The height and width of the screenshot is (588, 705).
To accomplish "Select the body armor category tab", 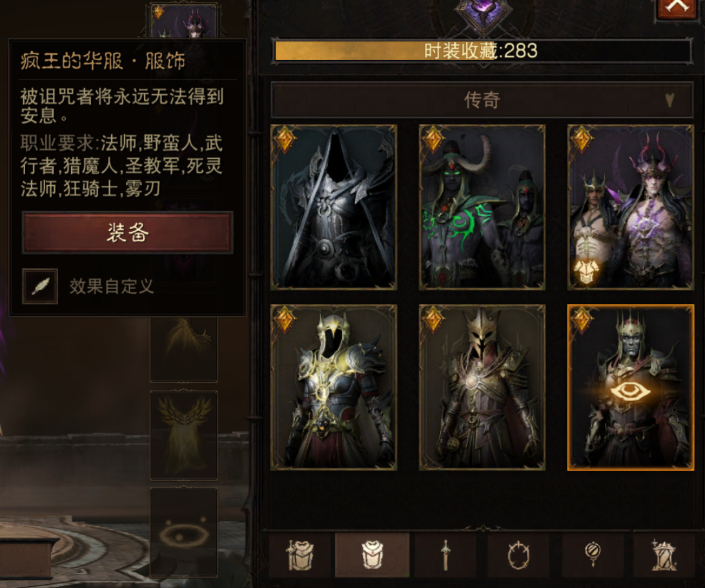I will [x=373, y=554].
